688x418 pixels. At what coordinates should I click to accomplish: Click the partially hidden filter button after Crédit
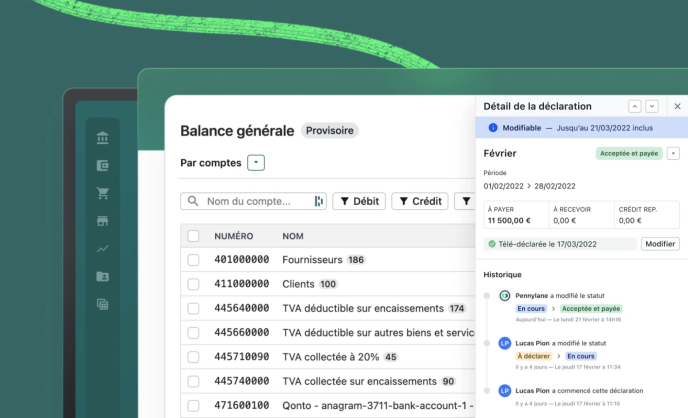coord(465,201)
